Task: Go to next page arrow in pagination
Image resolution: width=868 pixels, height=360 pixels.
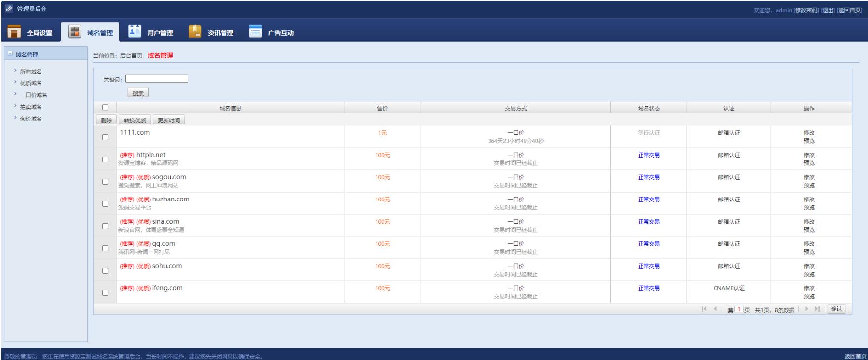Action: pyautogui.click(x=807, y=309)
